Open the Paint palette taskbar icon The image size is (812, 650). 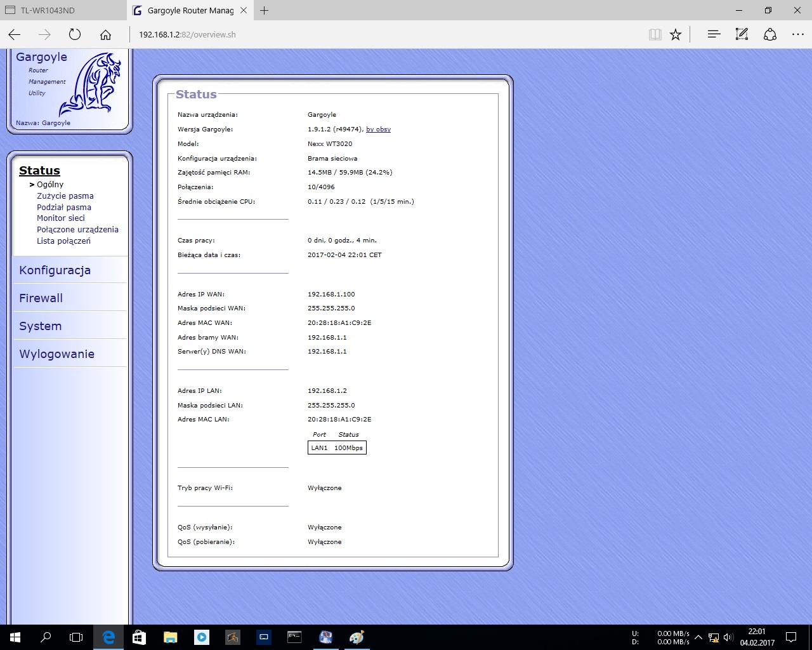pos(357,637)
